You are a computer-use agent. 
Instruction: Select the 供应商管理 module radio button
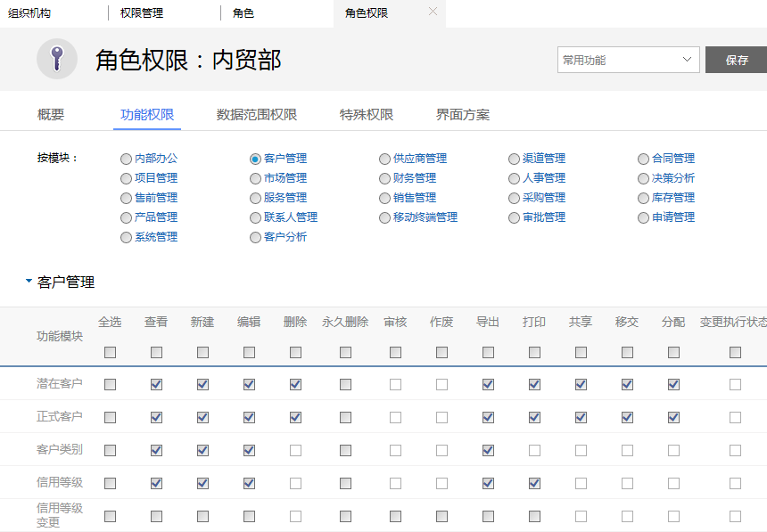383,159
